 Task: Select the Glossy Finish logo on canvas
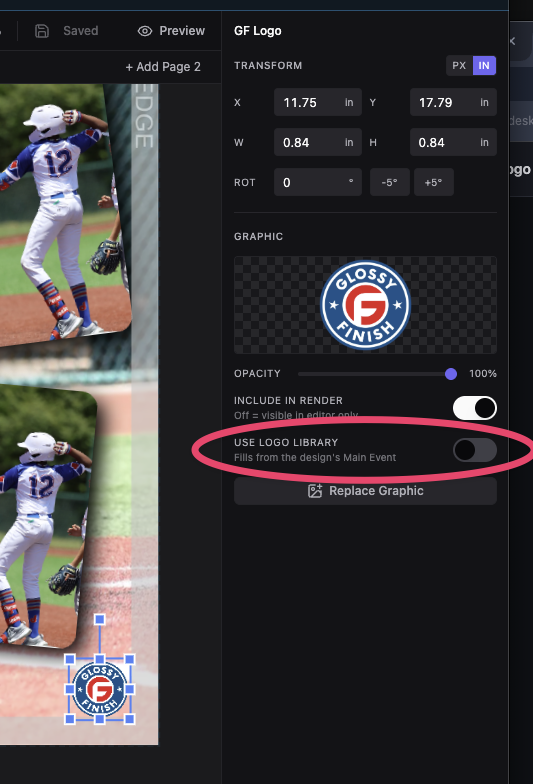click(x=100, y=689)
